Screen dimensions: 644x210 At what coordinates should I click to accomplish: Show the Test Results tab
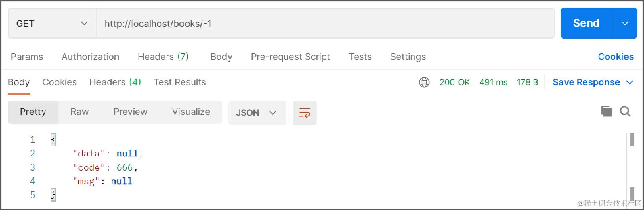pyautogui.click(x=179, y=82)
